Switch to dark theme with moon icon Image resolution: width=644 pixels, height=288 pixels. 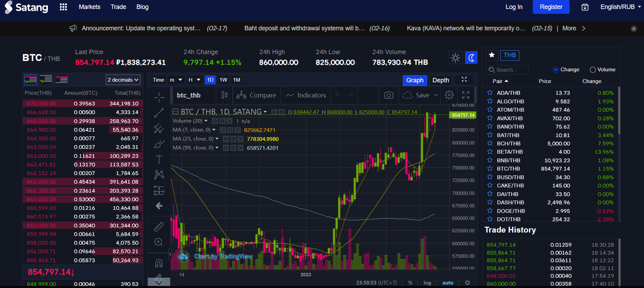click(x=471, y=58)
